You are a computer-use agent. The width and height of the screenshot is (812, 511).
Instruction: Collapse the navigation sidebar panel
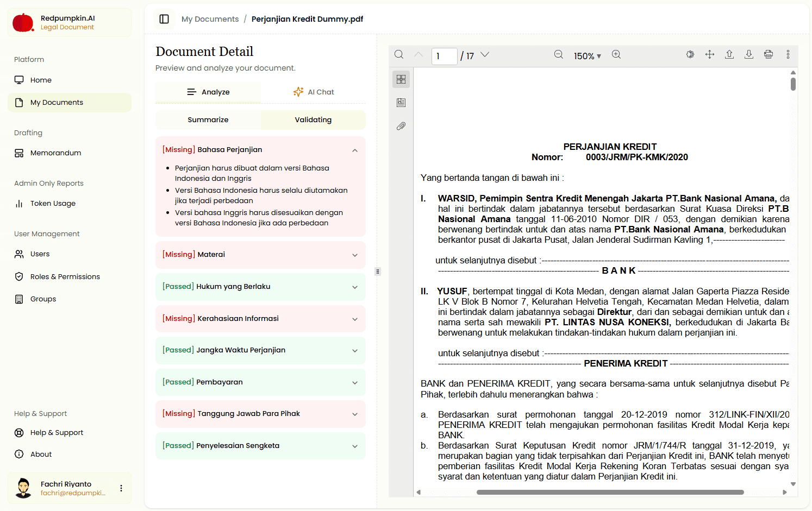pyautogui.click(x=164, y=19)
